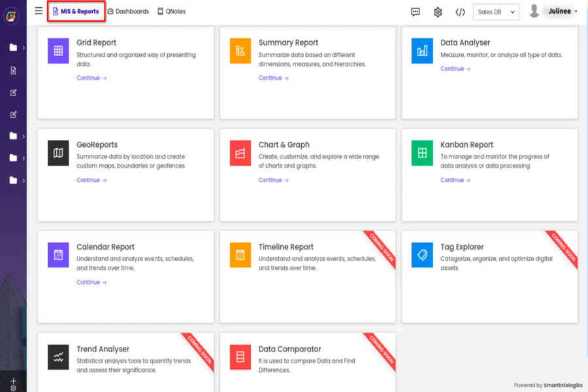The height and width of the screenshot is (392, 588).
Task: Click Continue under Kanban Report
Action: pyautogui.click(x=455, y=180)
